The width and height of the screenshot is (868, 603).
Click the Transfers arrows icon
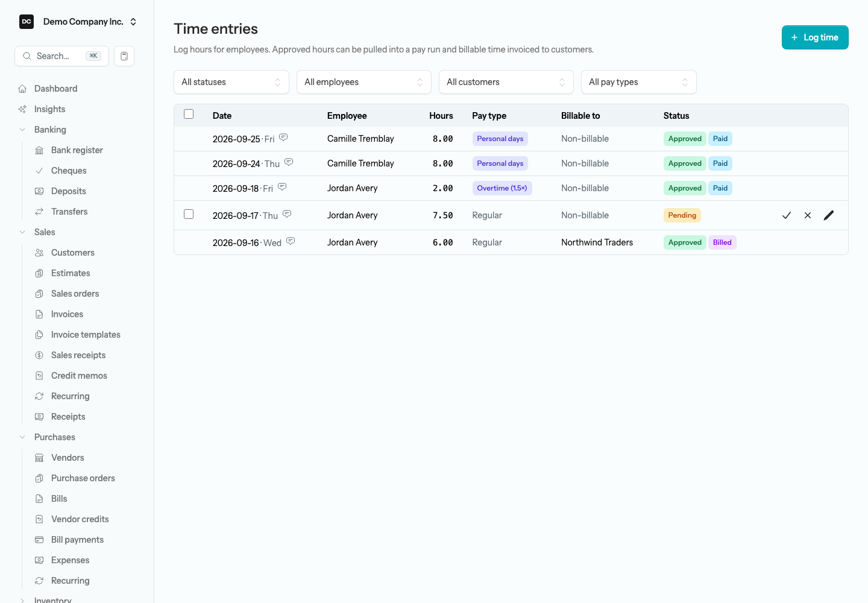coord(39,212)
